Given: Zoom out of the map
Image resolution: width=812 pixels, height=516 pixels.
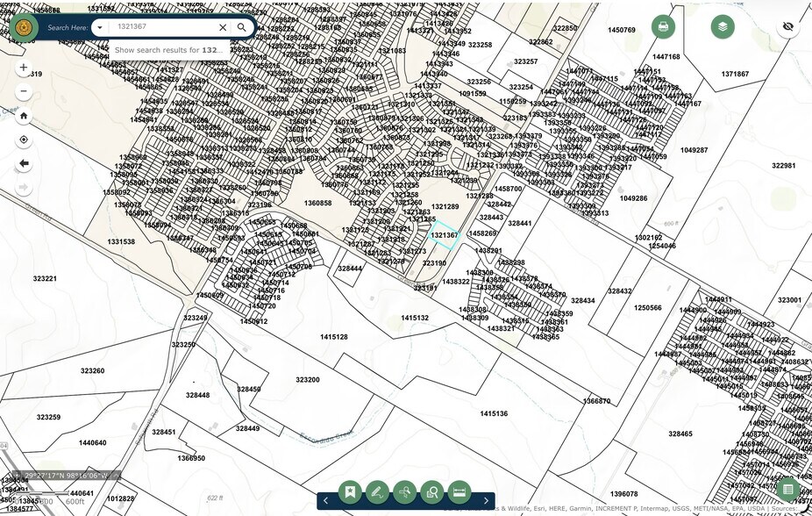Looking at the screenshot, I should tap(24, 91).
